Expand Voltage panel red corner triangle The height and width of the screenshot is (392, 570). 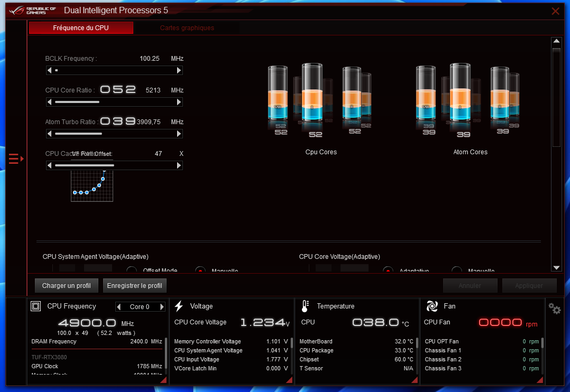289,380
